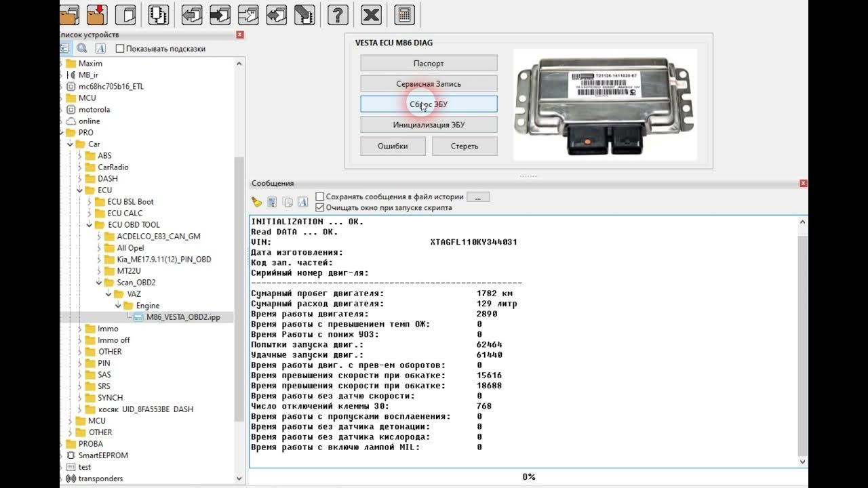Click the diagonal erase chip toolbar icon
Screen dimensions: 868x488
click(304, 14)
